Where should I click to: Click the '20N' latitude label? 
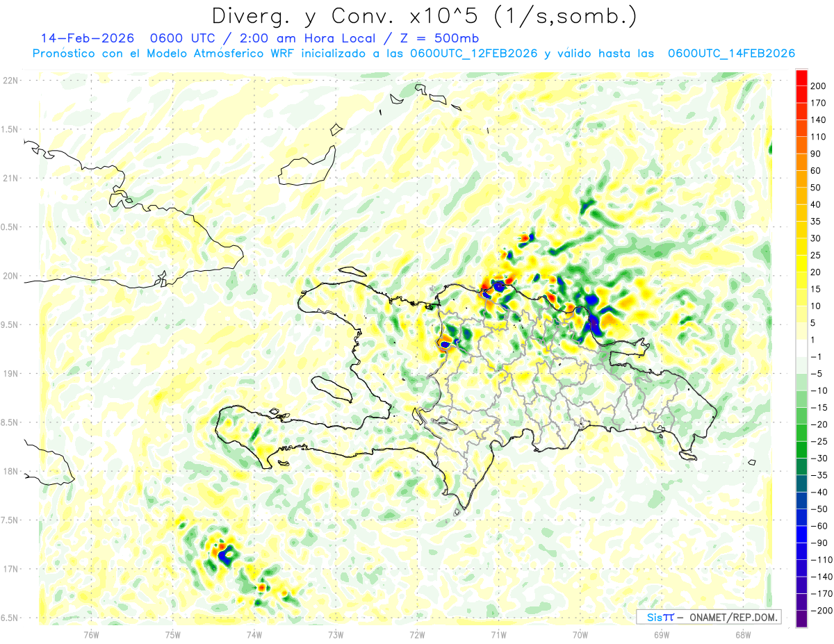tap(10, 276)
